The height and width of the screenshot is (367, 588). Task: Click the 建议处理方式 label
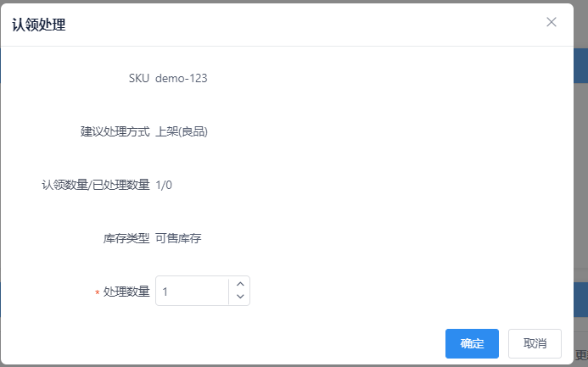point(115,131)
